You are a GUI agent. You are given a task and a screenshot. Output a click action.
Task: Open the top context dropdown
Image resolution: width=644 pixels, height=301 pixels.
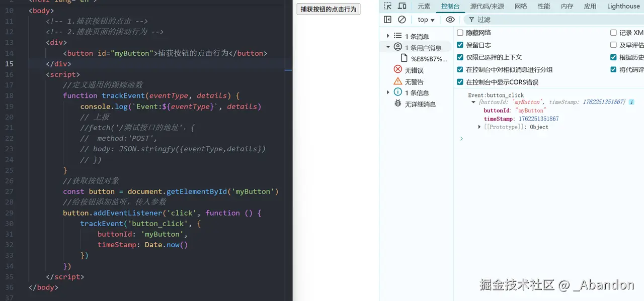pos(426,20)
